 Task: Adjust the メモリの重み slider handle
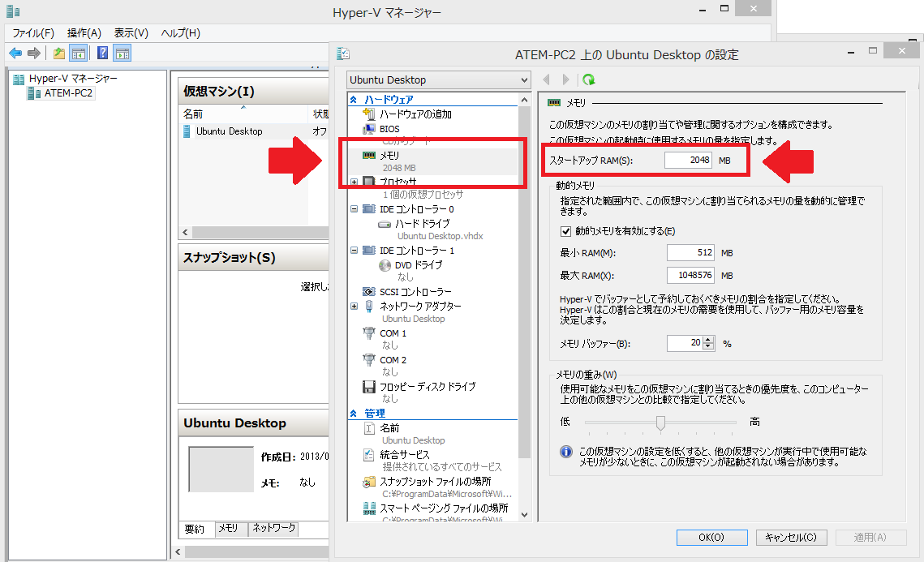tap(660, 423)
